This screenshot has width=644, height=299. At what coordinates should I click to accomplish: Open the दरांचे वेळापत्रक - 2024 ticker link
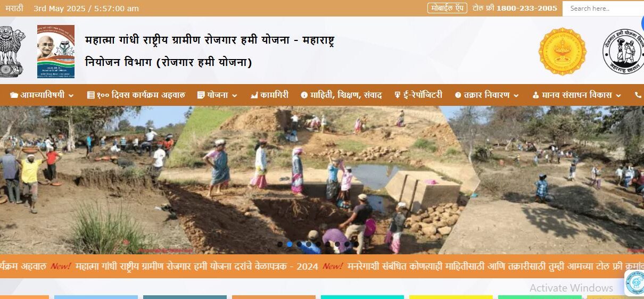[197, 266]
